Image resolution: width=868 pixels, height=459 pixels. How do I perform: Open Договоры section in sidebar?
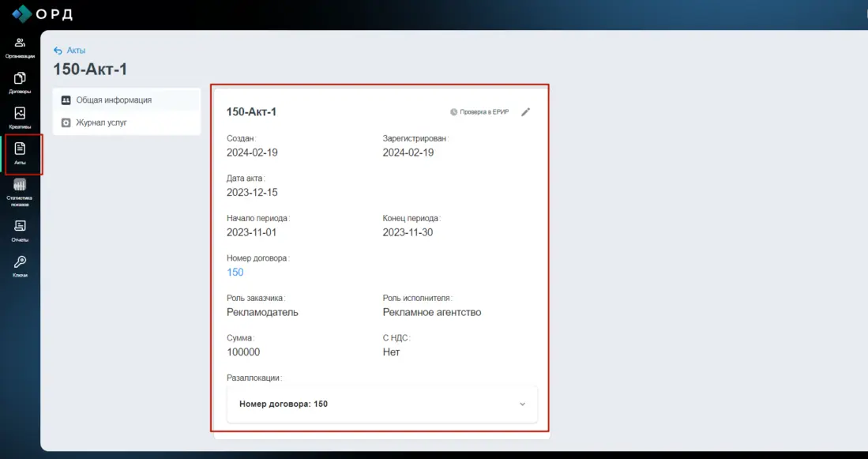pos(20,83)
